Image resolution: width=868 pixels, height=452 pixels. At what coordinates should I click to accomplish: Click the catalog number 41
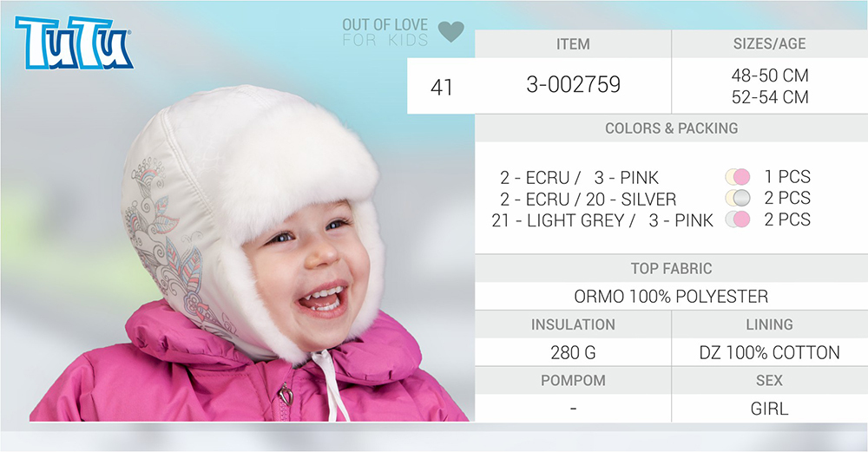pyautogui.click(x=441, y=88)
